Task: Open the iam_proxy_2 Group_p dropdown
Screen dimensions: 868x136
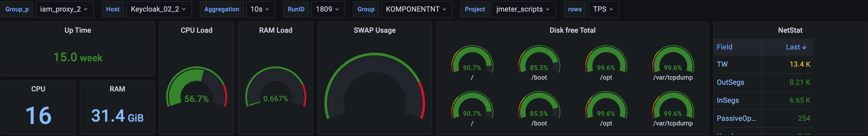Action: 64,9
